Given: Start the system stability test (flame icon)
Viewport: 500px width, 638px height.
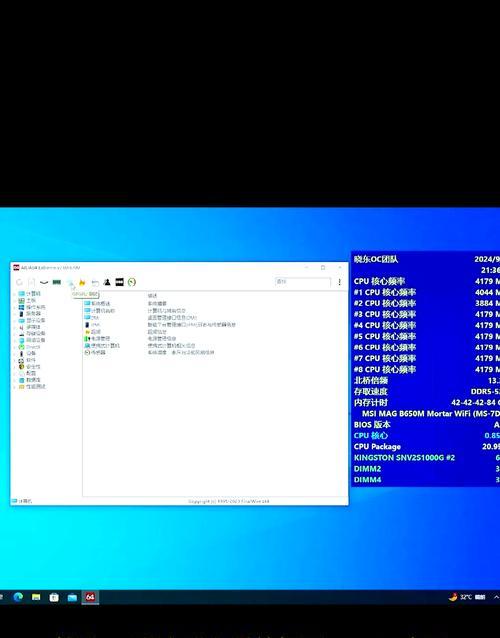Looking at the screenshot, I should click(x=82, y=282).
